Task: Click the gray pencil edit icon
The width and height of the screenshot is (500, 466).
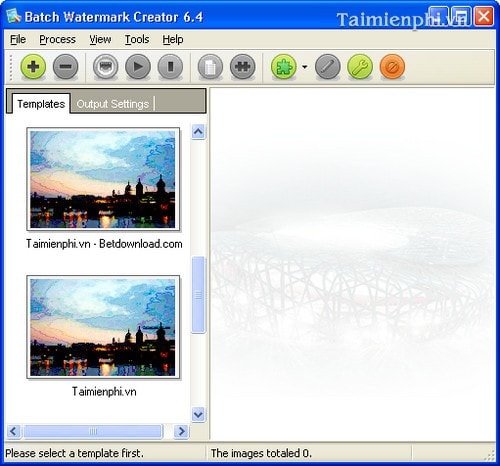Action: [x=328, y=67]
